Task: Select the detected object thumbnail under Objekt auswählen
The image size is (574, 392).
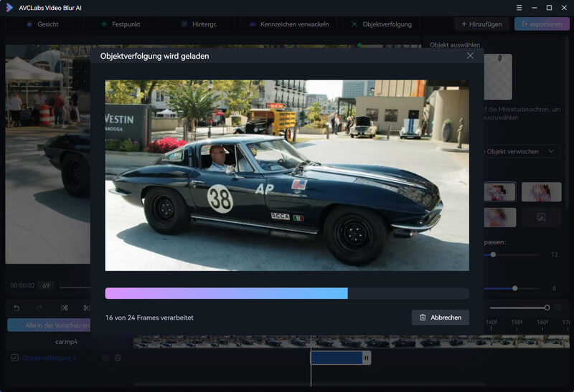Action: [498, 77]
